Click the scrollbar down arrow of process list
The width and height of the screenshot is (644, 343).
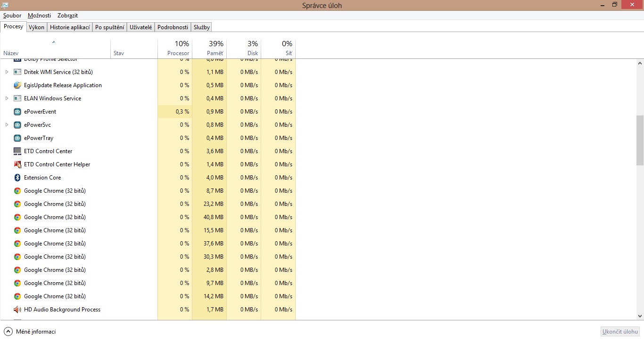(x=640, y=316)
